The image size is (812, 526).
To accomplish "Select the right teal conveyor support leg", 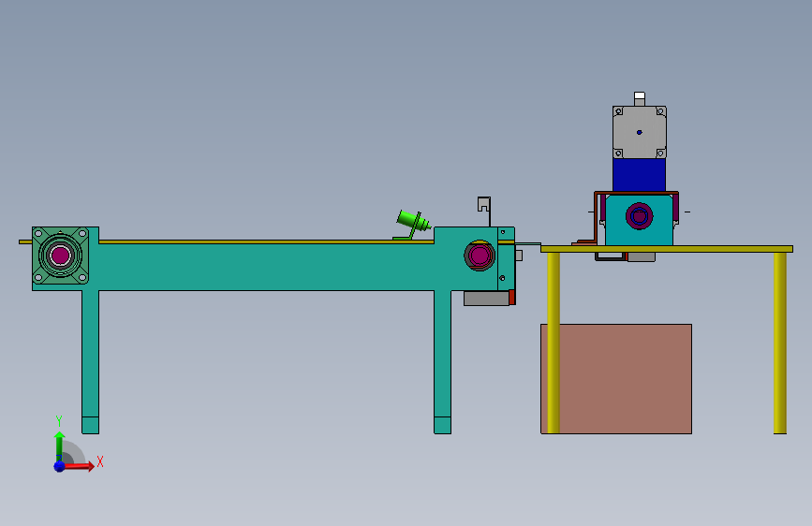I will click(x=442, y=361).
